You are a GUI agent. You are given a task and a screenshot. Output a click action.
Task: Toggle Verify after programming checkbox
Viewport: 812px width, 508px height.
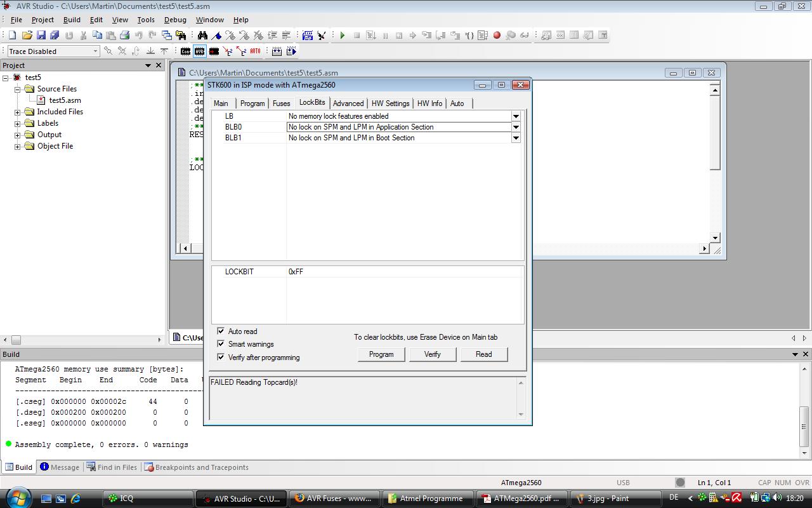(221, 358)
